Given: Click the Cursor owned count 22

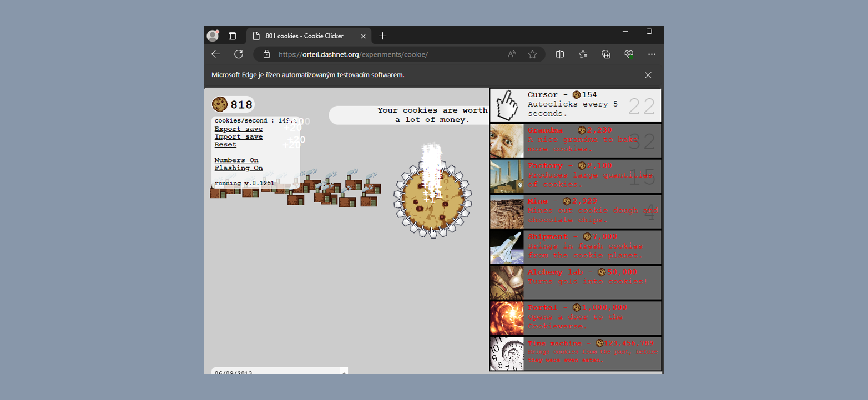Looking at the screenshot, I should [642, 107].
